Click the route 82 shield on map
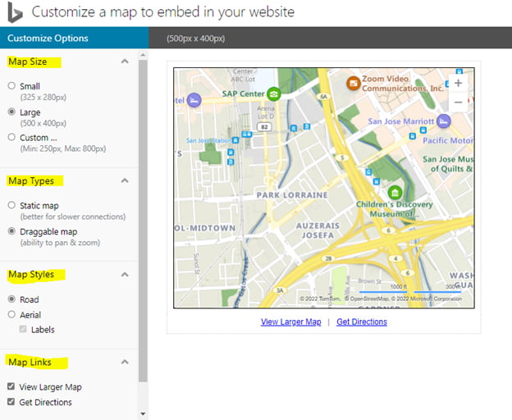The height and width of the screenshot is (420, 512). pos(264,126)
